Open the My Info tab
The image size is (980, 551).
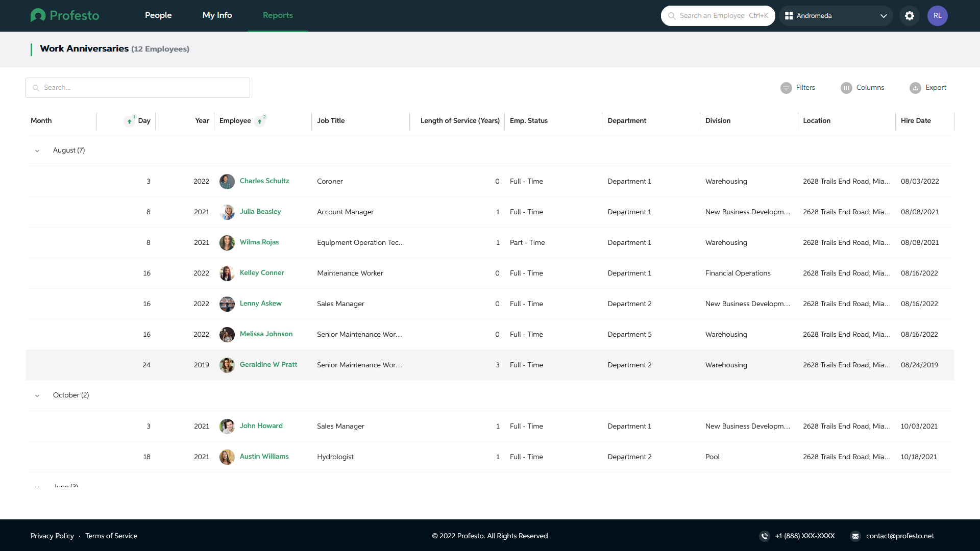point(217,15)
